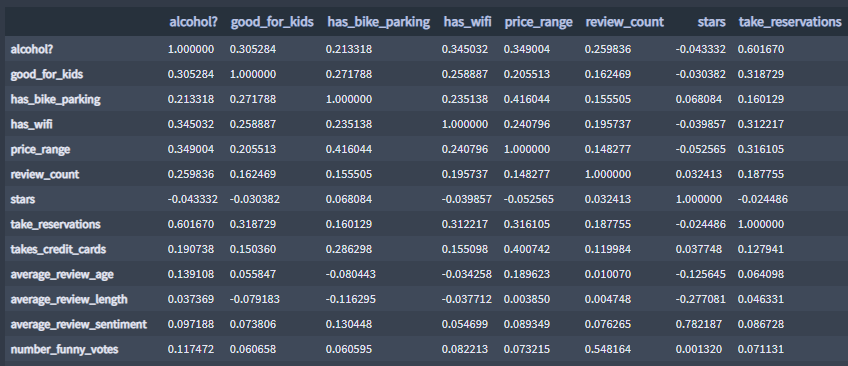Select the 'price_range' row label
848x366 pixels.
40,149
